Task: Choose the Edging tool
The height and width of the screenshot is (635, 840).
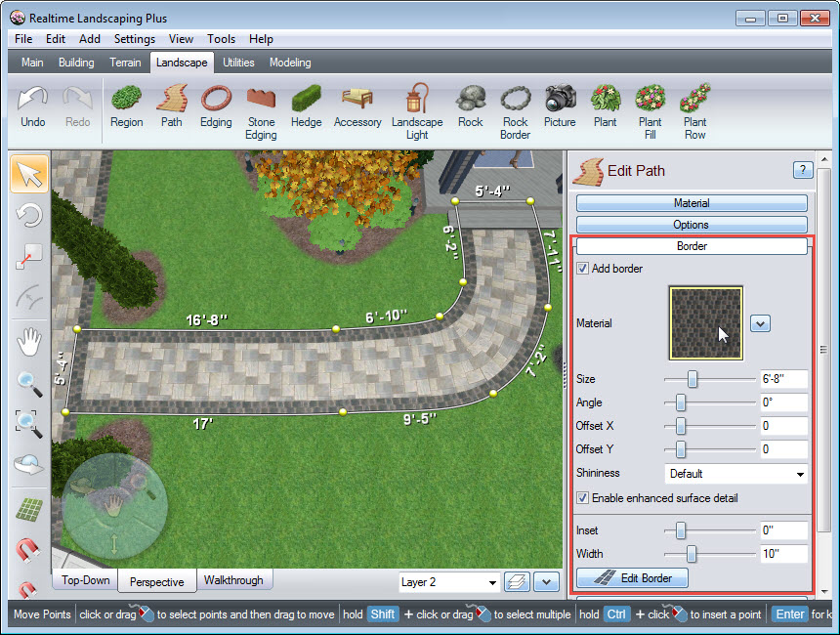Action: point(216,107)
